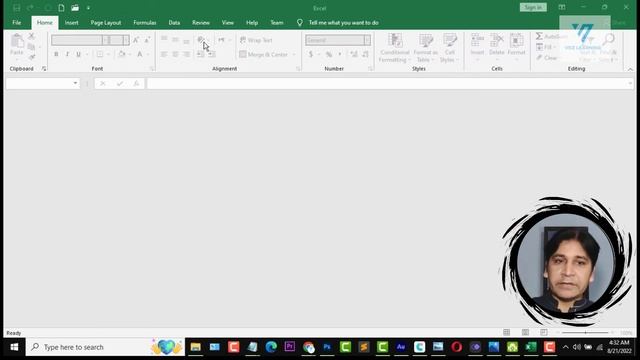Click the Insert cells button
The image size is (640, 360).
pyautogui.click(x=477, y=47)
